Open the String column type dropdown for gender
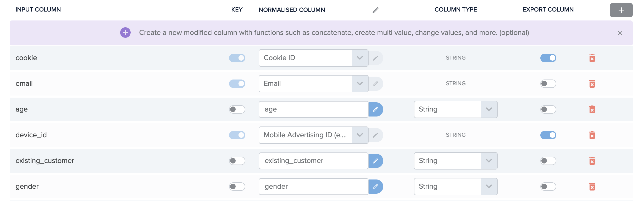 489,186
